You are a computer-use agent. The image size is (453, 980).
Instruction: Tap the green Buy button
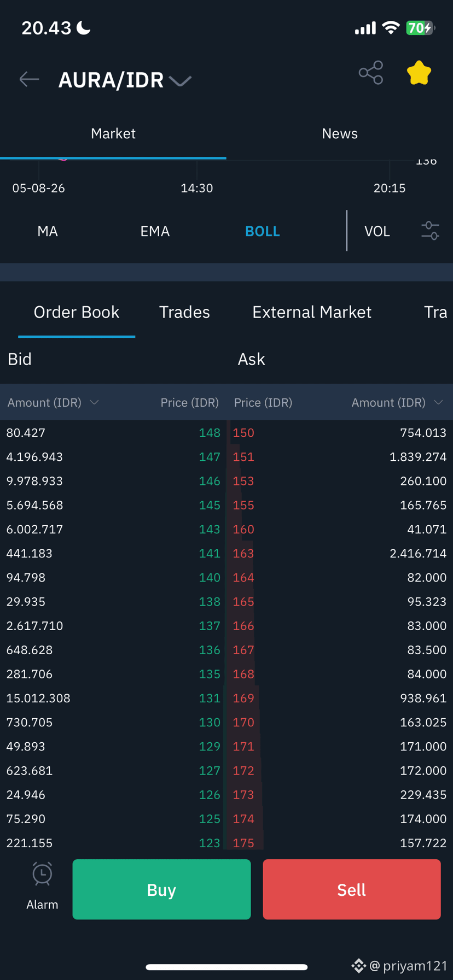click(161, 889)
